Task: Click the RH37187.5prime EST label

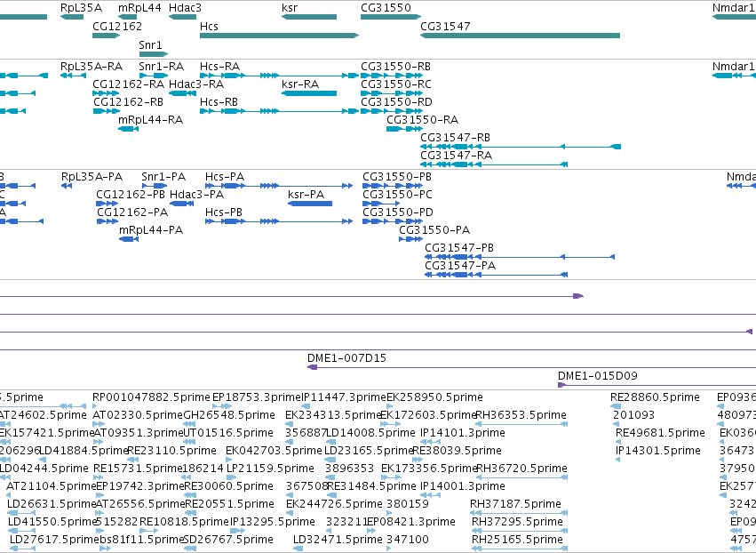Action: point(515,504)
